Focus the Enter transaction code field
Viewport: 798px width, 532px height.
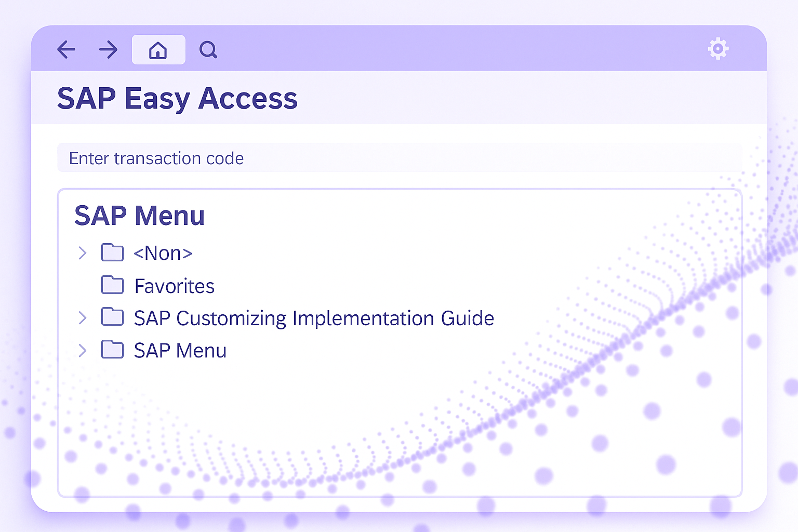tap(400, 158)
